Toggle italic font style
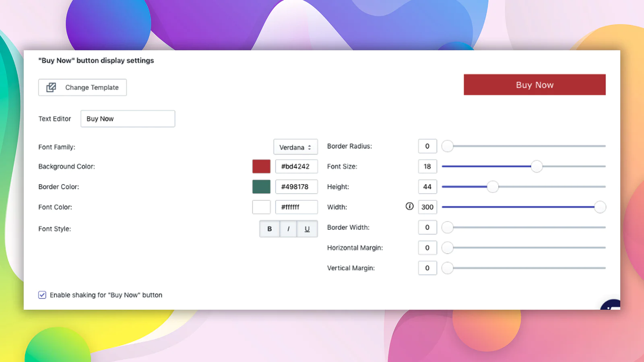This screenshot has width=644, height=362. pos(288,228)
